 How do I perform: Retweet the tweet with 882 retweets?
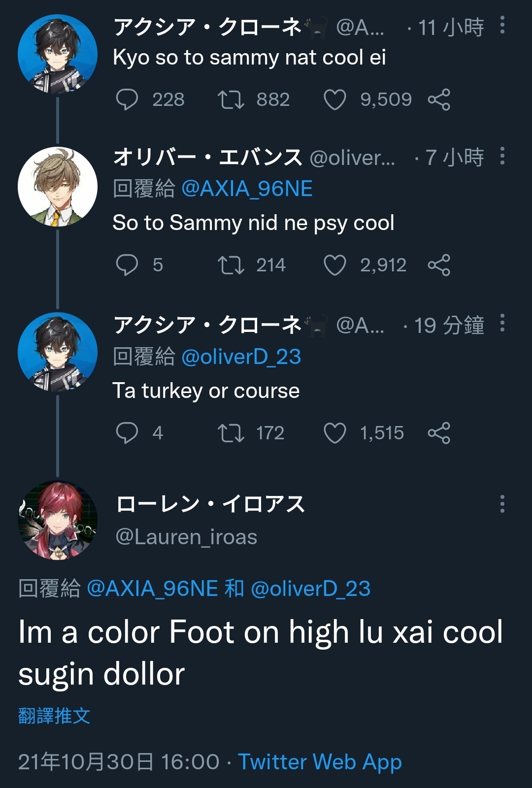tap(231, 99)
